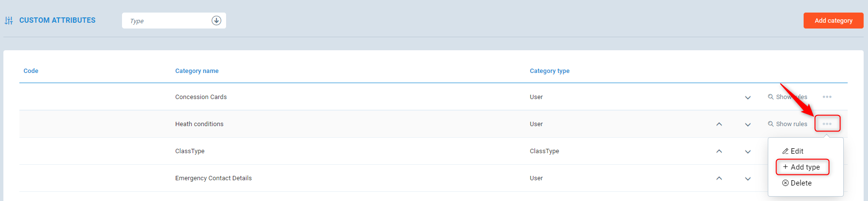The width and height of the screenshot is (868, 201).
Task: Move ClassType row down
Action: tap(747, 152)
